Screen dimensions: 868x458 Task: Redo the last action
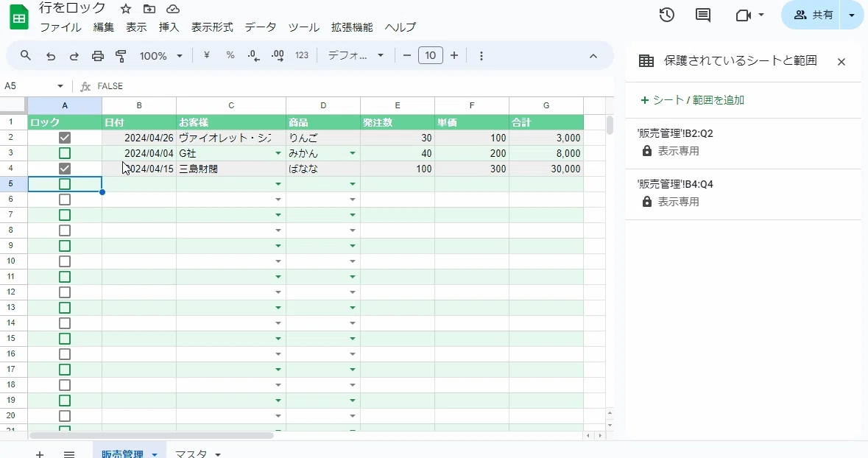74,55
